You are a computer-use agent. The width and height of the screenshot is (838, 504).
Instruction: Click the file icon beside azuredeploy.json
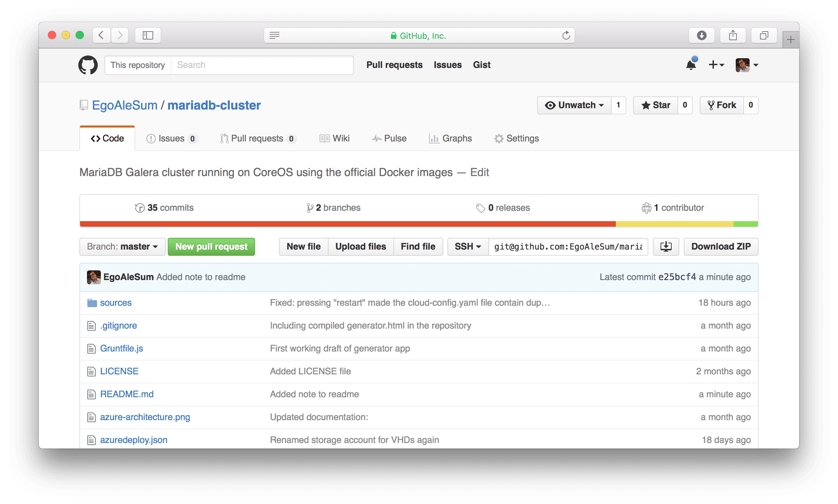(91, 440)
